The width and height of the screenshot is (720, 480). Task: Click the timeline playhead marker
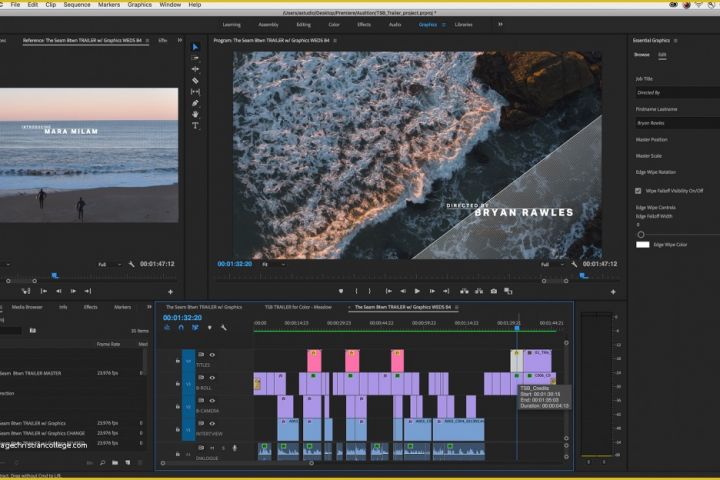coord(517,328)
